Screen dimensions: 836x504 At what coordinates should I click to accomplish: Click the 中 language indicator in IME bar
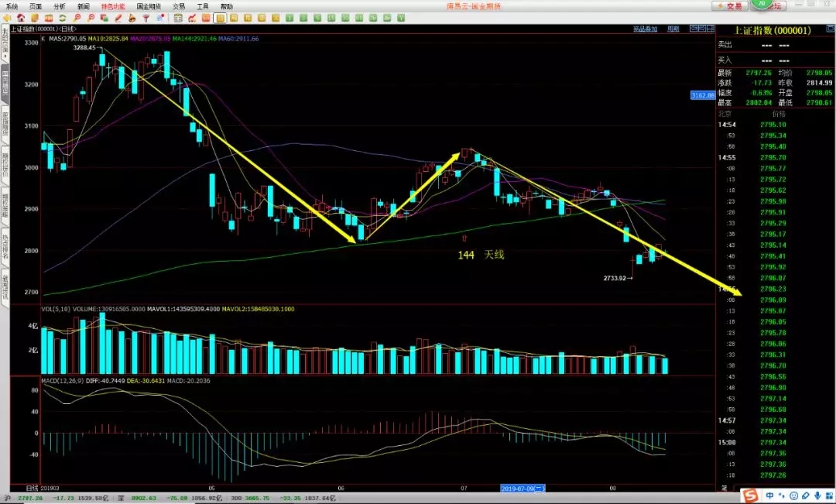[x=770, y=496]
